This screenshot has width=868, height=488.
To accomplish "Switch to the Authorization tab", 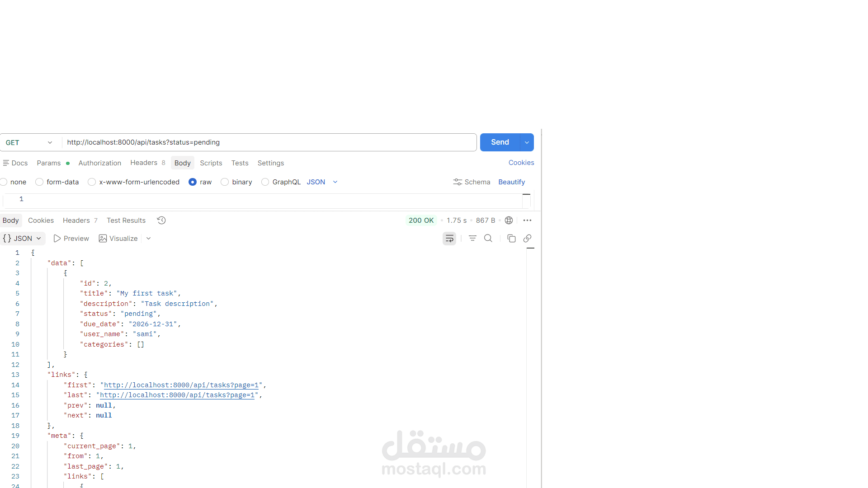I will 99,163.
